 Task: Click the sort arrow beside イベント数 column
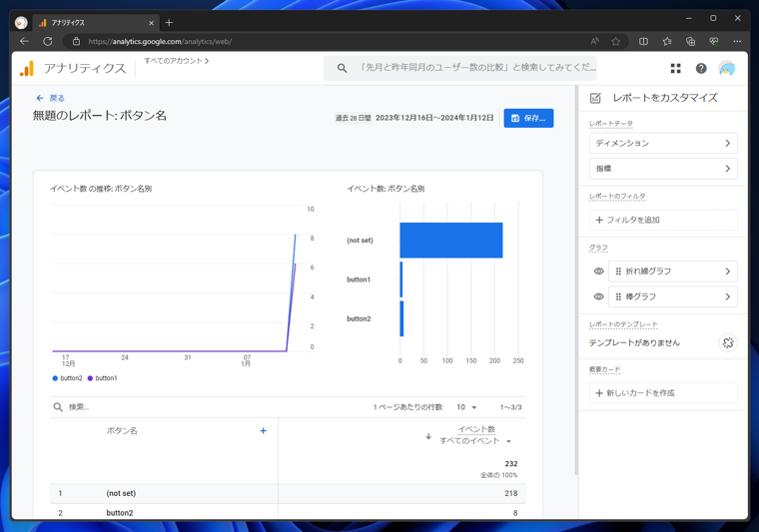[428, 436]
